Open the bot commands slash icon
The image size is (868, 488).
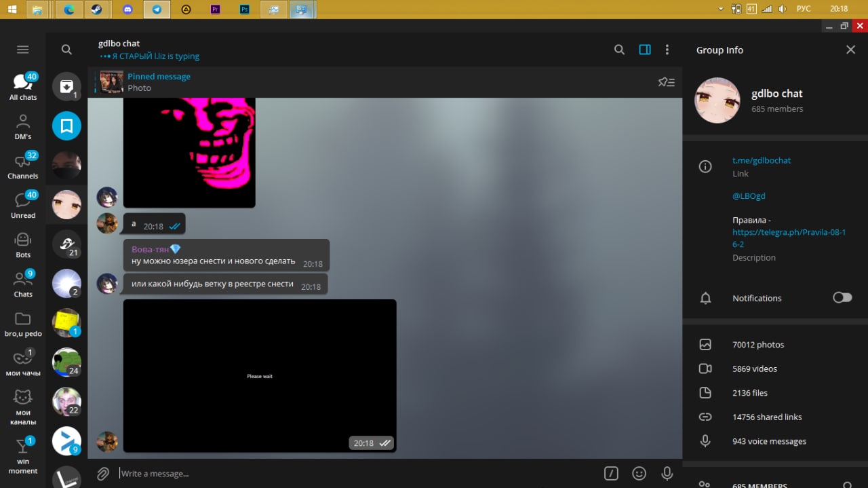click(x=611, y=473)
